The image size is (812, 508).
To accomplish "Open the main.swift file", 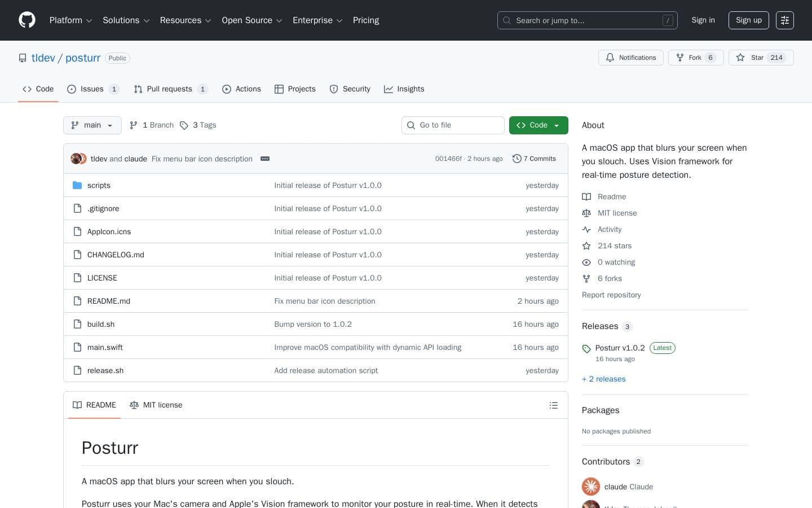I will [x=105, y=347].
